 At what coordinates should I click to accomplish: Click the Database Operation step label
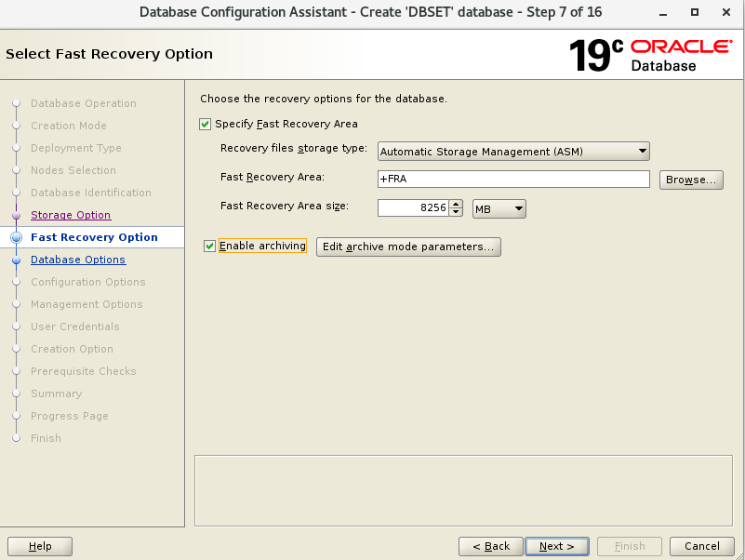coord(84,103)
